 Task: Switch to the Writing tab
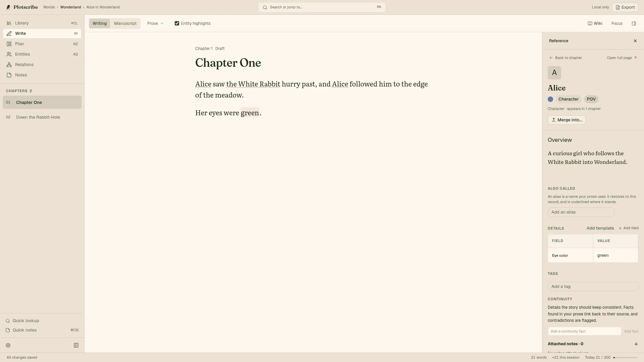(100, 23)
